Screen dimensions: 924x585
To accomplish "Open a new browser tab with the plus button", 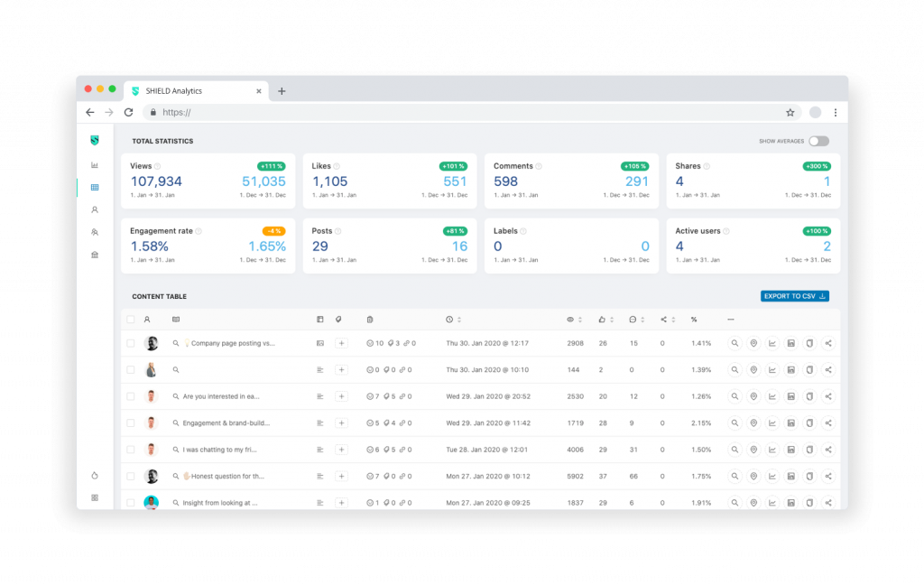I will coord(282,90).
